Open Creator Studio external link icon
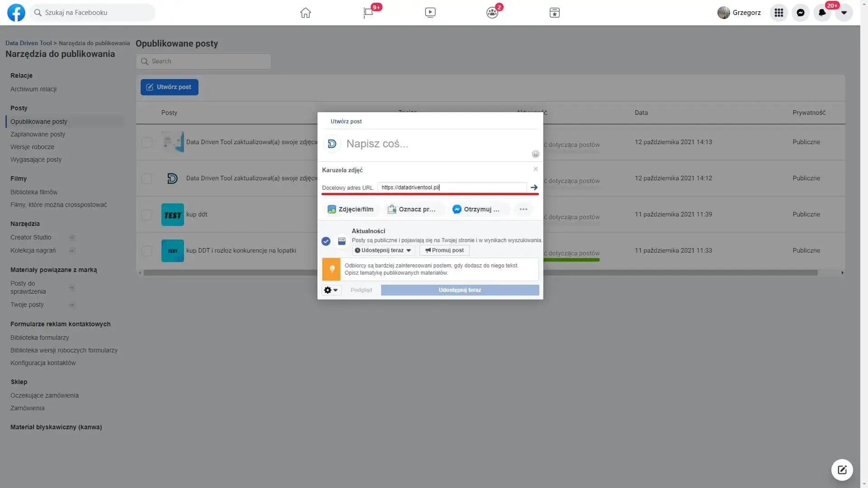 (x=72, y=238)
